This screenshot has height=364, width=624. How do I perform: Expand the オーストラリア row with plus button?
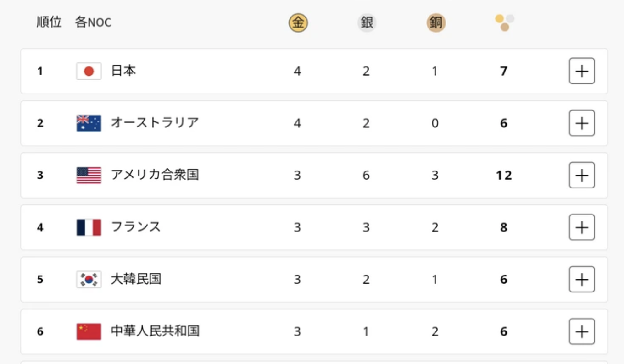582,123
